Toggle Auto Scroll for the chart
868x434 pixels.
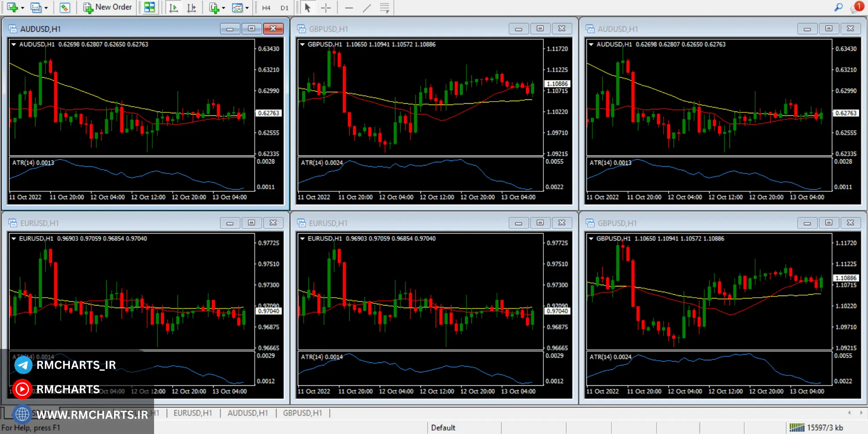point(173,7)
